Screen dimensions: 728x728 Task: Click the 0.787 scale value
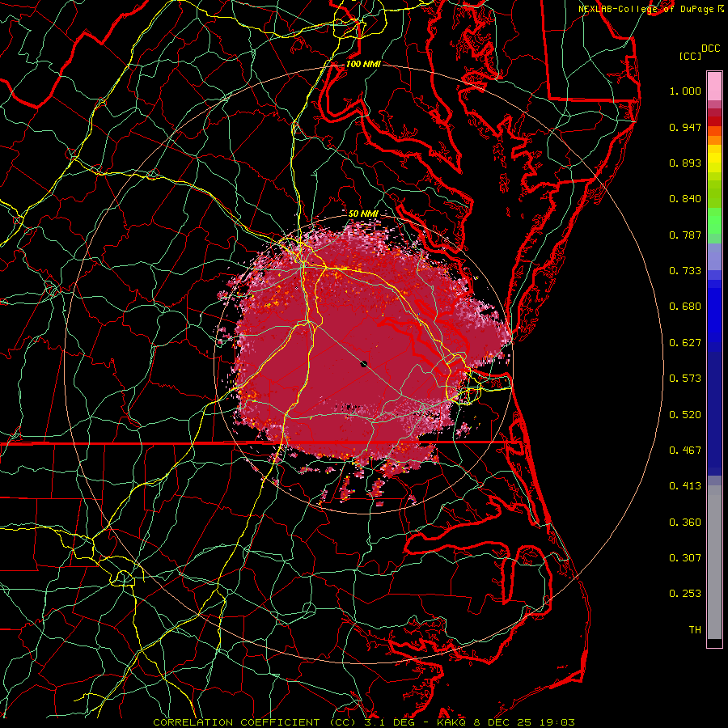point(685,235)
